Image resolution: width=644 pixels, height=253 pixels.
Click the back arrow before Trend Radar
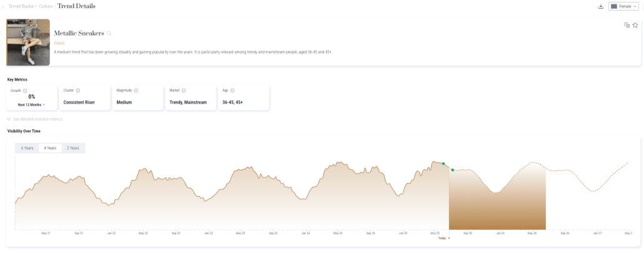[x=3, y=6]
